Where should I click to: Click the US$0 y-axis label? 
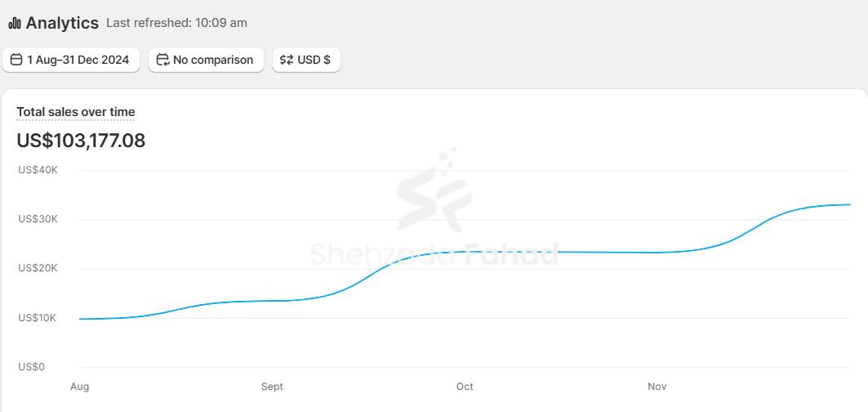(x=31, y=367)
